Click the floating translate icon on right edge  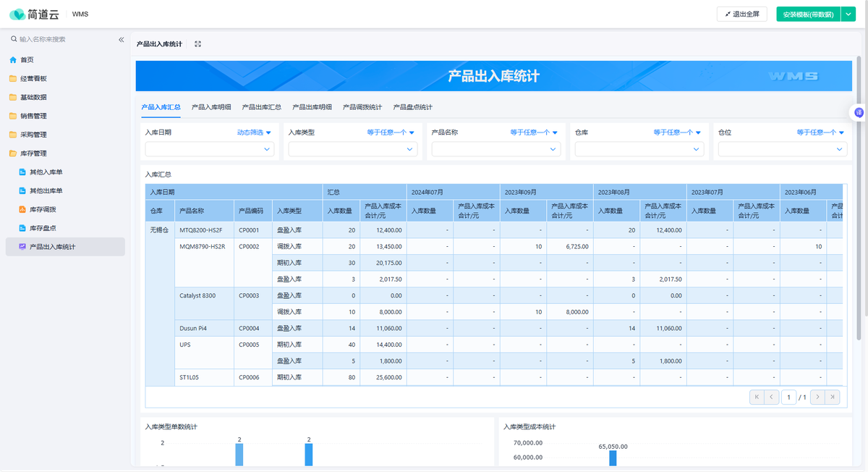859,112
